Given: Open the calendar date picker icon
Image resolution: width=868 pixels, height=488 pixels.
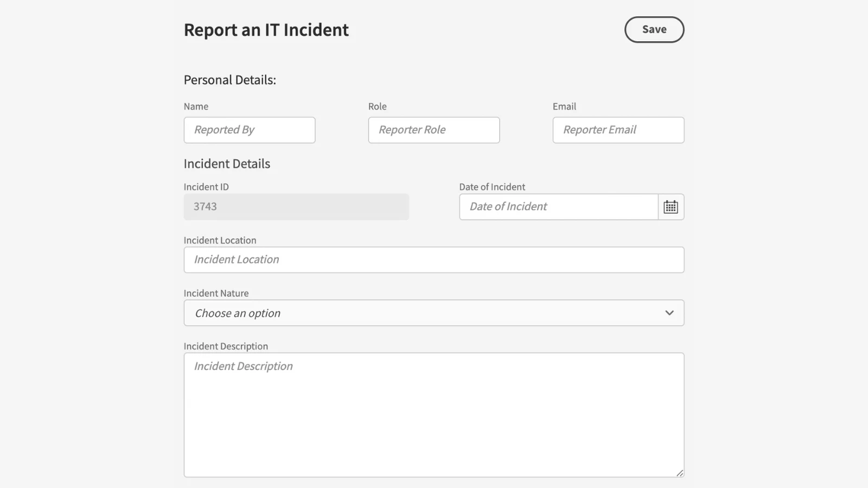Looking at the screenshot, I should [x=671, y=207].
